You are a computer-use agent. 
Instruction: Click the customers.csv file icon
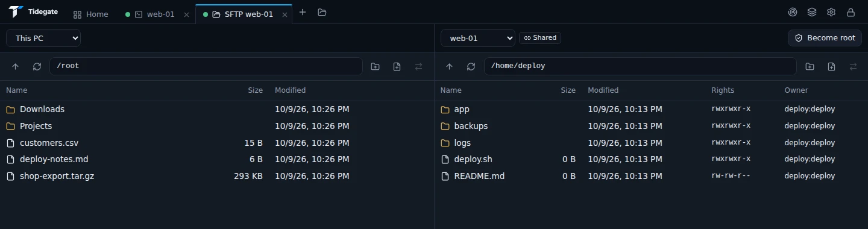click(10, 143)
